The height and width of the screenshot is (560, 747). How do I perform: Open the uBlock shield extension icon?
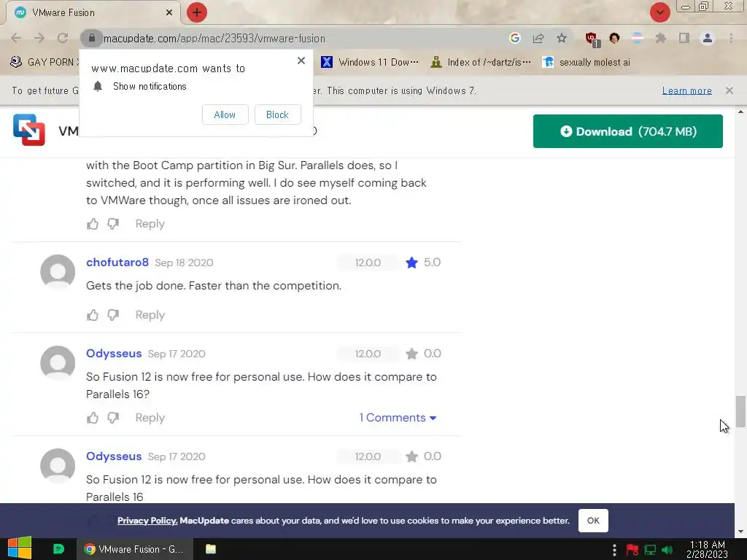(x=592, y=39)
